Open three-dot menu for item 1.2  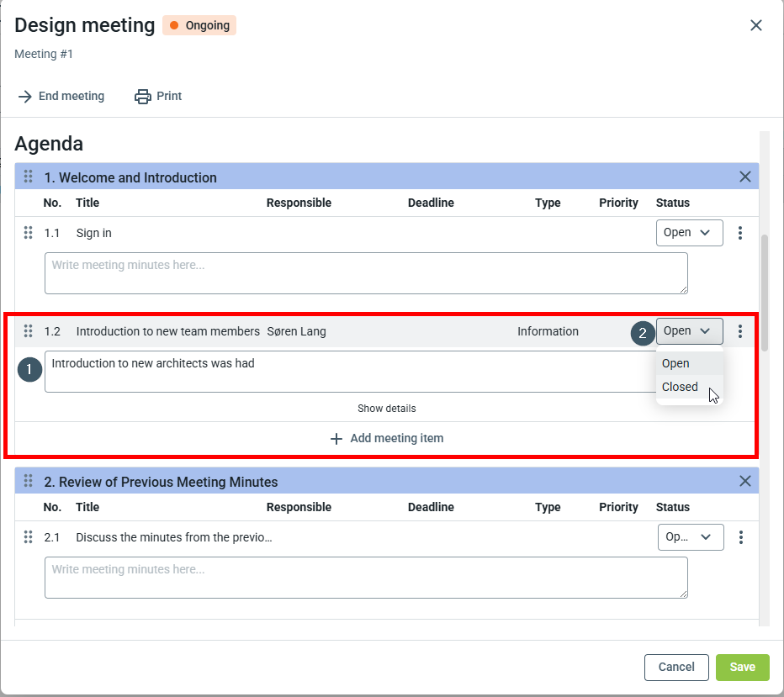coord(740,331)
